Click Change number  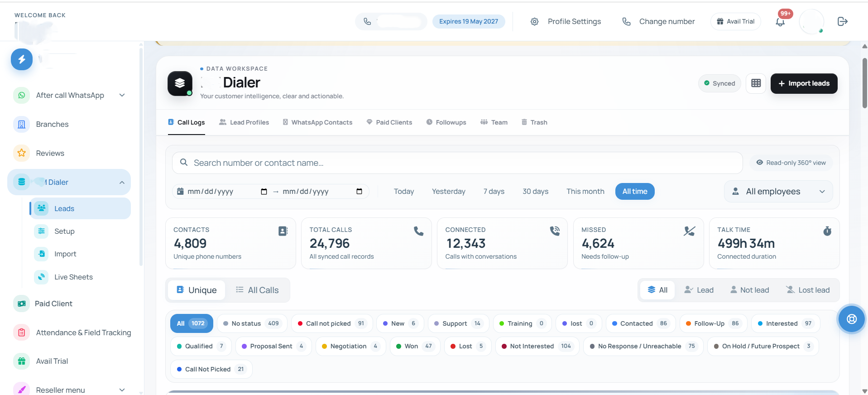658,21
